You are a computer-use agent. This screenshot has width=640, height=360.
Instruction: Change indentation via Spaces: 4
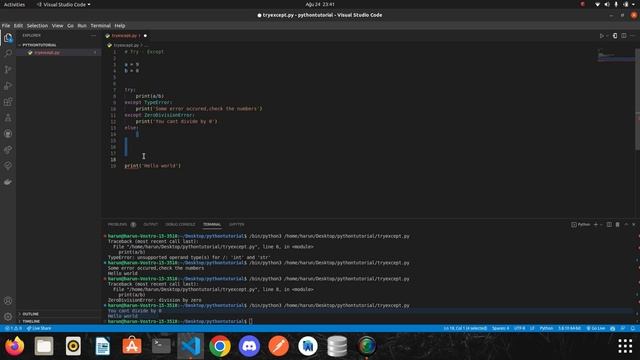[x=500, y=328]
